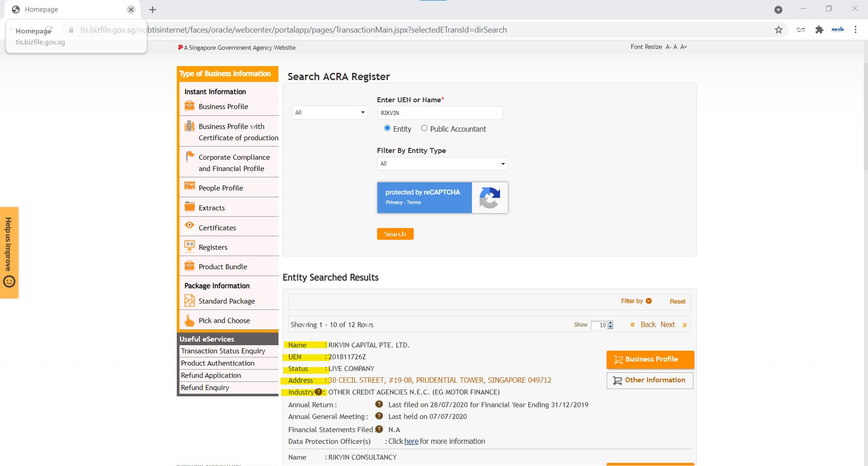Click the Pick and Choose hand icon
Image resolution: width=868 pixels, height=466 pixels.
(x=189, y=320)
